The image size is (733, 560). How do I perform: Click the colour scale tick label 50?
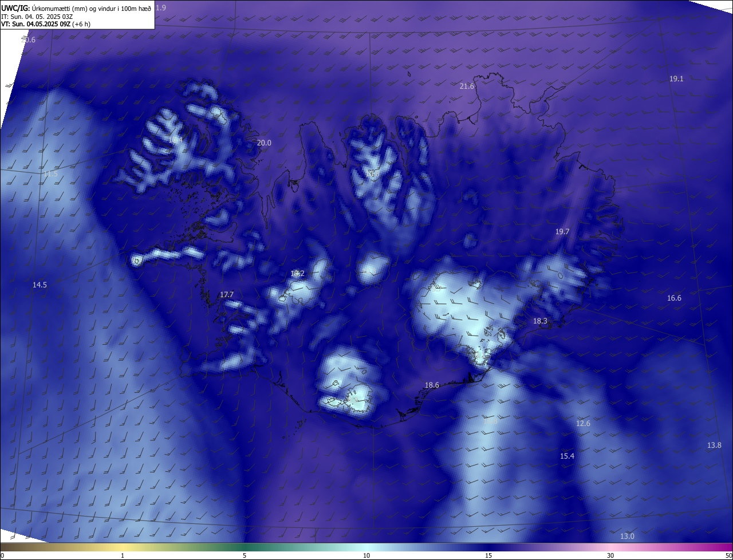click(728, 555)
